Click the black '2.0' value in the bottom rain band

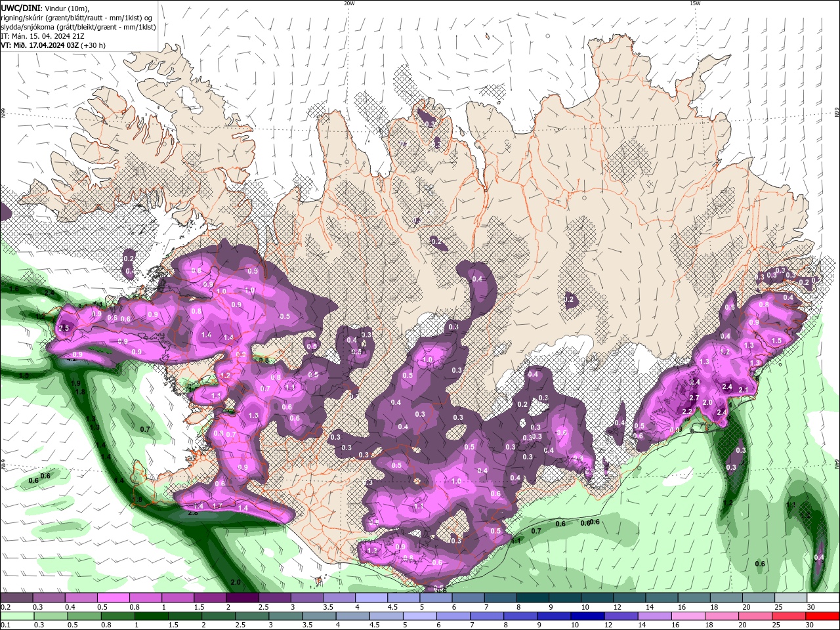coord(236,582)
